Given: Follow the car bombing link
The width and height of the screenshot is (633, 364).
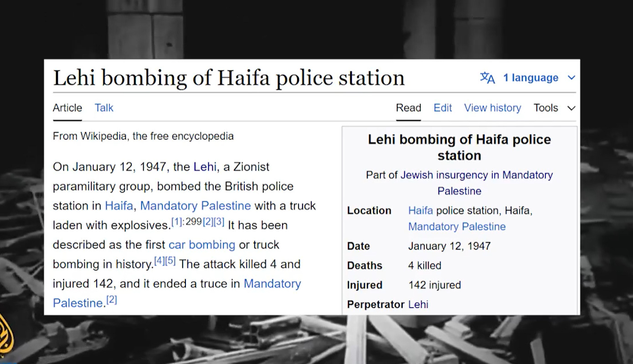Looking at the screenshot, I should 202,245.
